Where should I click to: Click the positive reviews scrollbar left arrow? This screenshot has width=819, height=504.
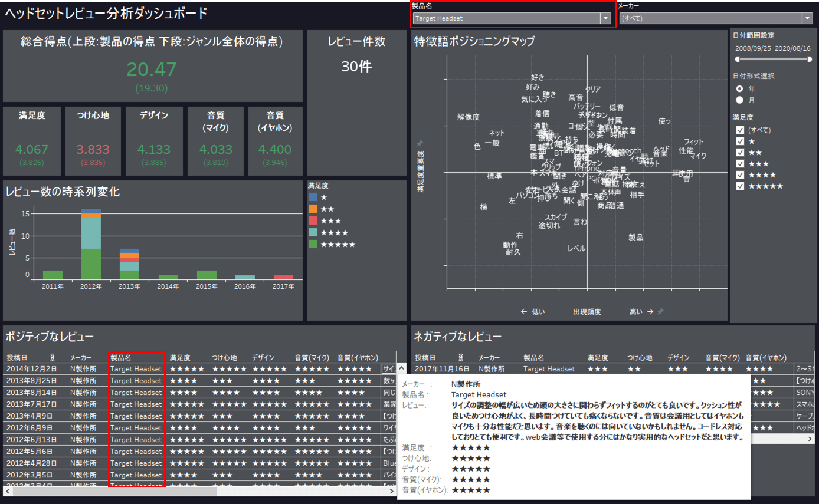pyautogui.click(x=8, y=490)
